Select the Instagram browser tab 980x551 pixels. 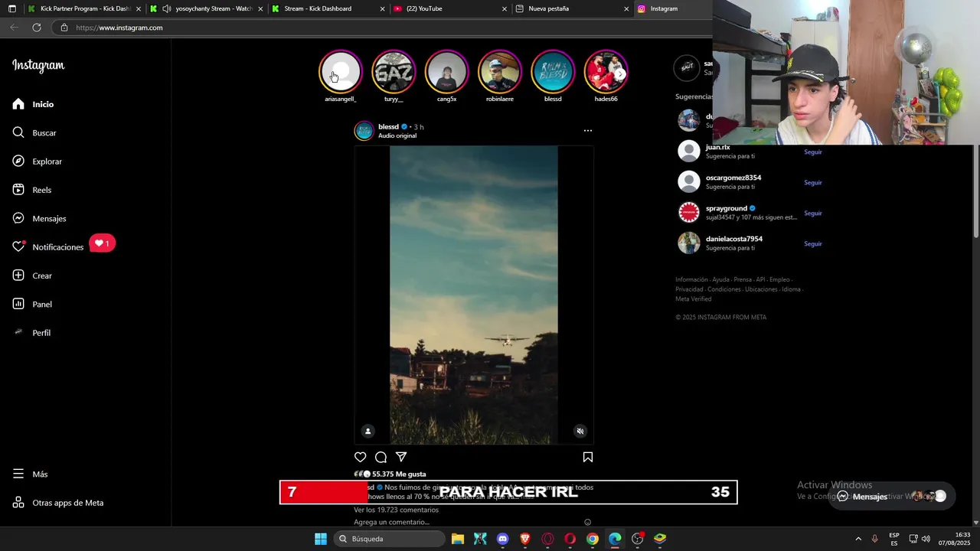tap(674, 8)
